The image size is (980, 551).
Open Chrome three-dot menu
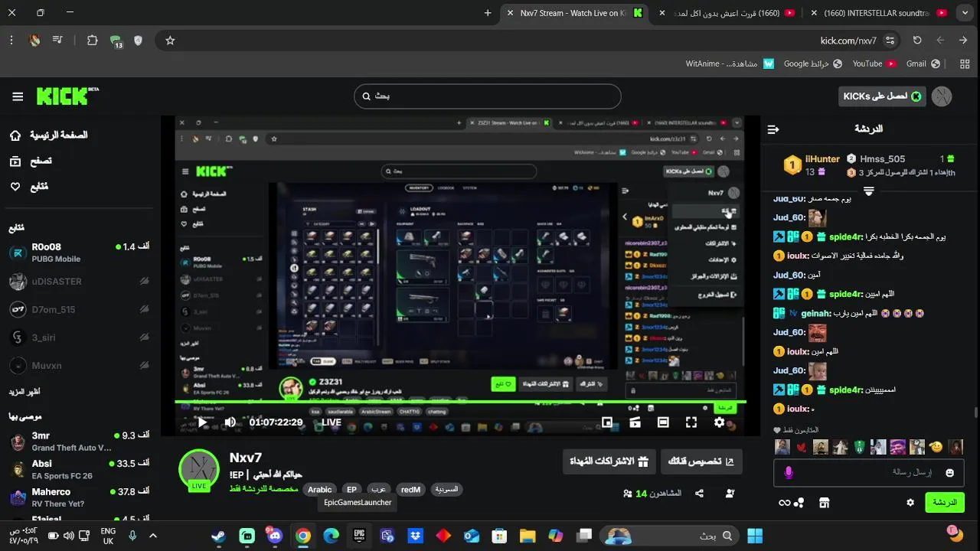click(11, 41)
